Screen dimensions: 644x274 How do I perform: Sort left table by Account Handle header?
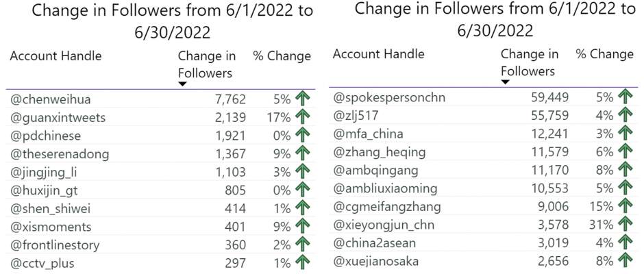coord(55,56)
